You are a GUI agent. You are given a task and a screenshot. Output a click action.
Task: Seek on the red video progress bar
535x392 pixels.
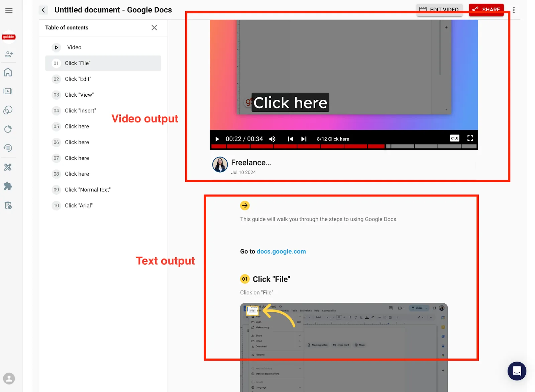click(x=344, y=146)
